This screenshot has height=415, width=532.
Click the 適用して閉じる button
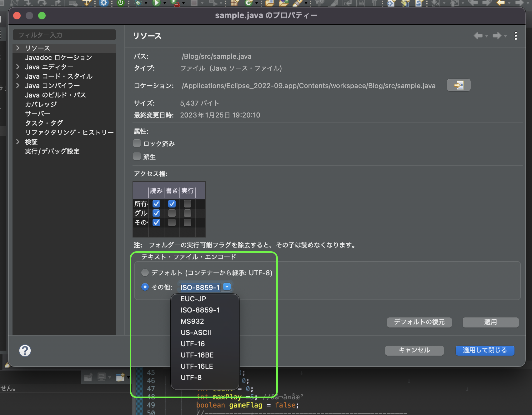(x=485, y=350)
